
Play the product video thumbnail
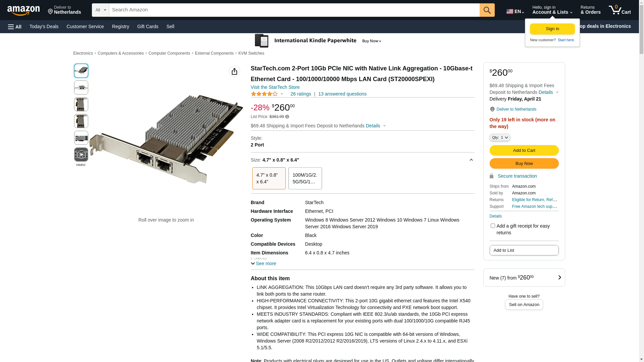[81, 155]
